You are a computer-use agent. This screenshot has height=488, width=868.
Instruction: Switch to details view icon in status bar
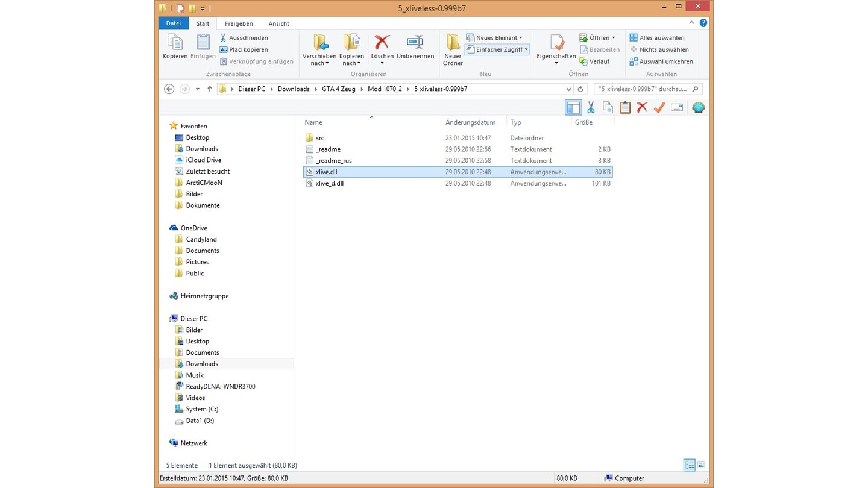pyautogui.click(x=689, y=465)
